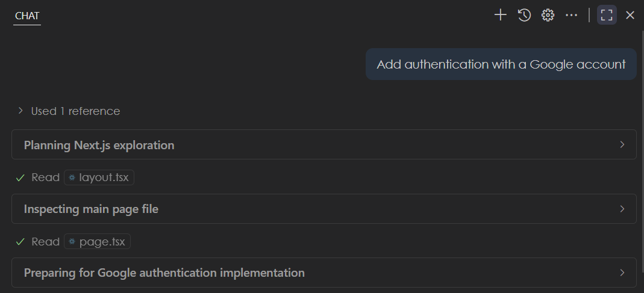Open the more actions ellipsis menu

point(571,15)
